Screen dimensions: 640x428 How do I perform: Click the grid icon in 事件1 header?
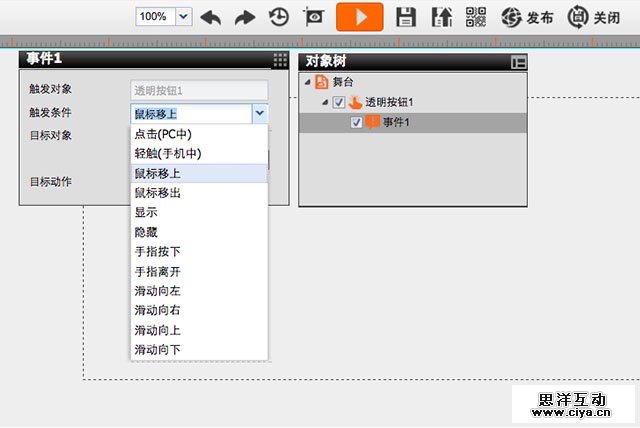click(280, 60)
